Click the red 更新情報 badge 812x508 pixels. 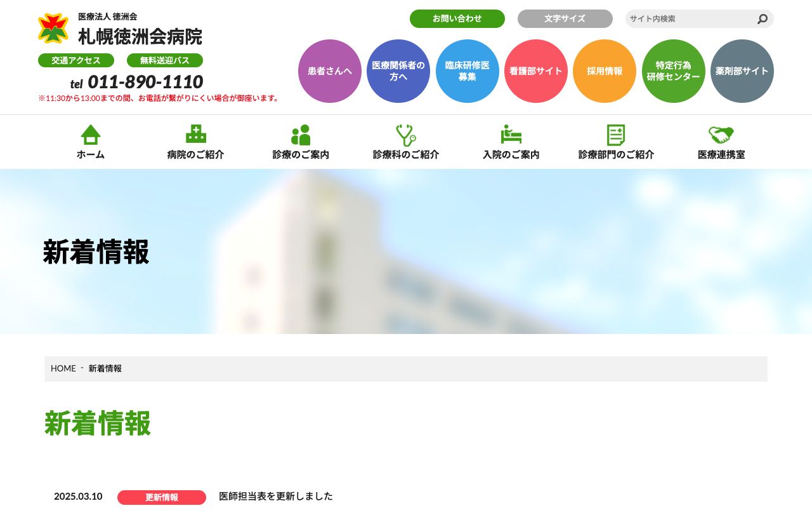161,497
